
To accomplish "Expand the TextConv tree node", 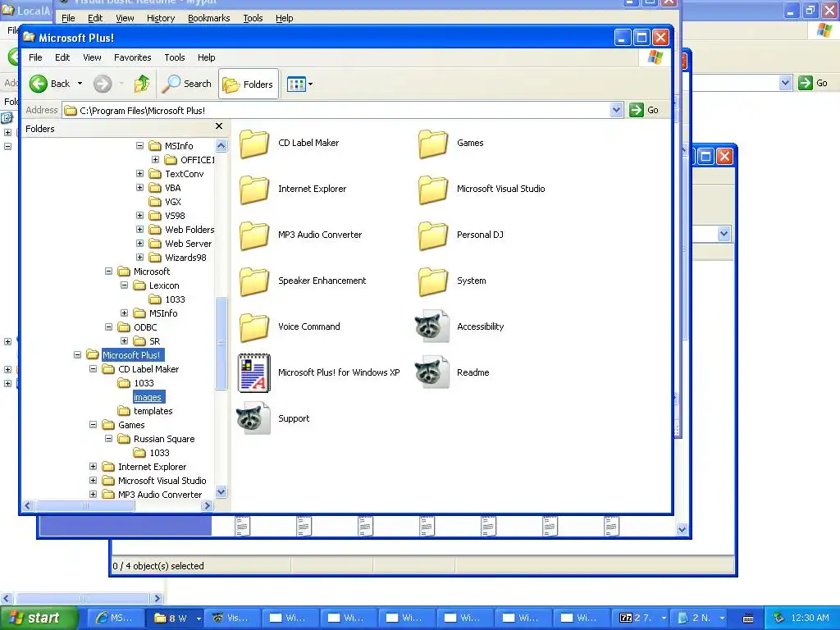I will pos(139,174).
